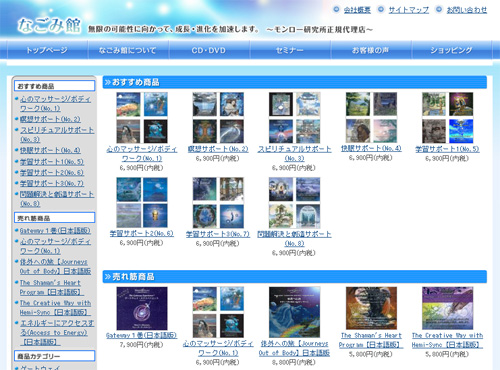500x370 pixels.
Task: Open the お客様の声 navigation tab
Action: [371, 50]
